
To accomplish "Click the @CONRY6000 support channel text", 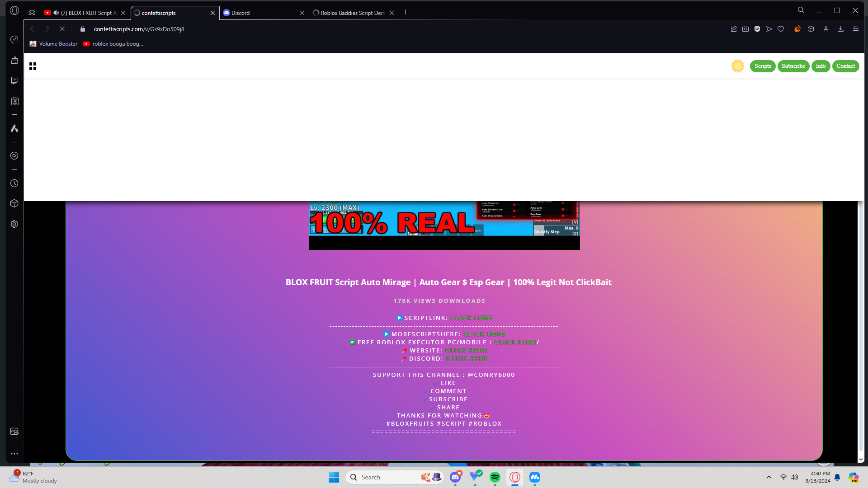I will pos(491,375).
